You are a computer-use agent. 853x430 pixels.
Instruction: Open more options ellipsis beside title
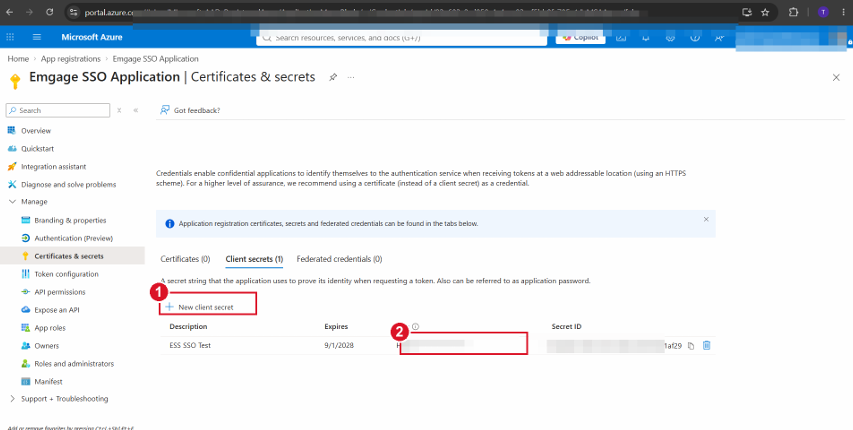[351, 77]
